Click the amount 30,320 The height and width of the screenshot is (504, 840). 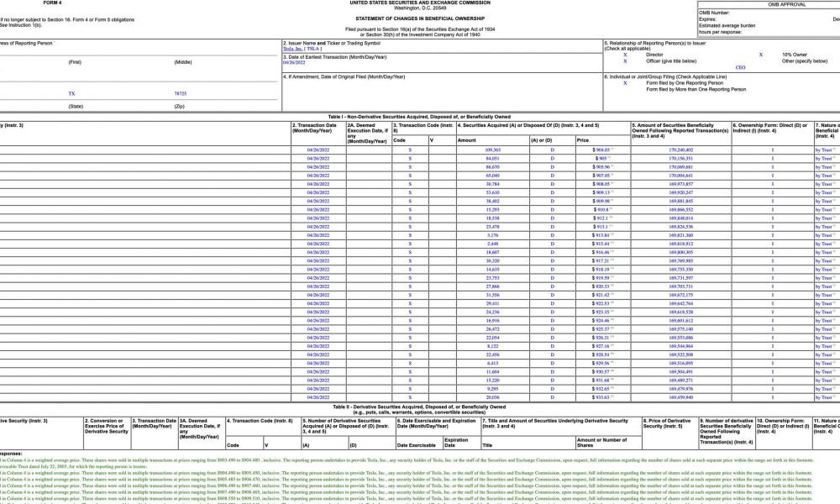pos(492,261)
